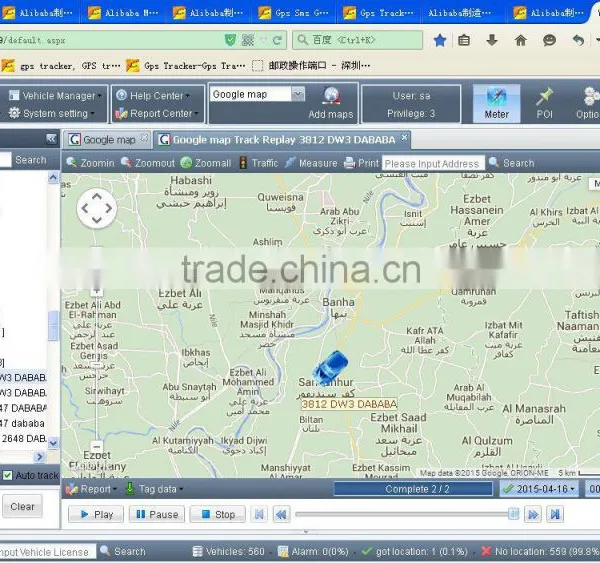Open the Gps Sms browser tab
The width and height of the screenshot is (600, 563).
[293, 13]
